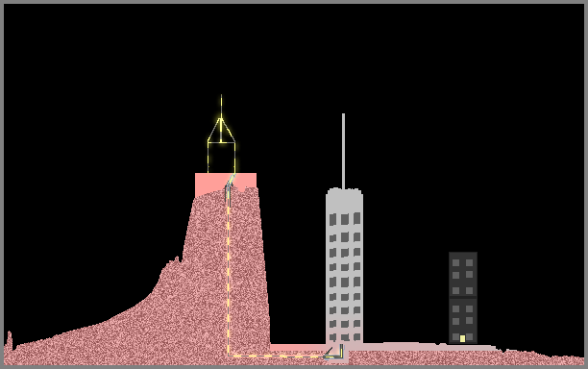Click the glowing yellow apex of triangular roof
Screen dimensions: 588x369
pyautogui.click(x=221, y=120)
